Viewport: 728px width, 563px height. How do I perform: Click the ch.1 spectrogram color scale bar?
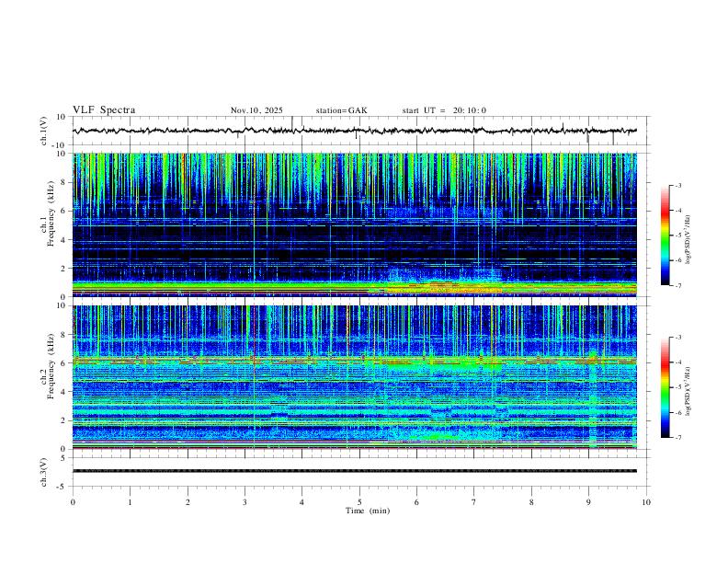665,236
